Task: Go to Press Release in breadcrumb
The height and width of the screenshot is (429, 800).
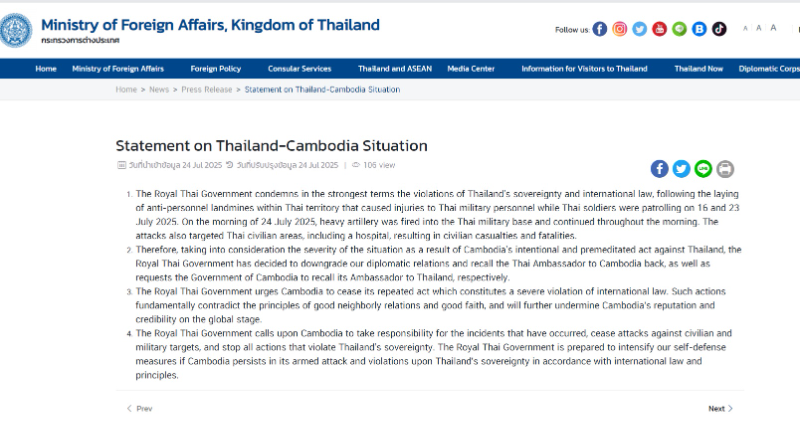Action: [207, 89]
